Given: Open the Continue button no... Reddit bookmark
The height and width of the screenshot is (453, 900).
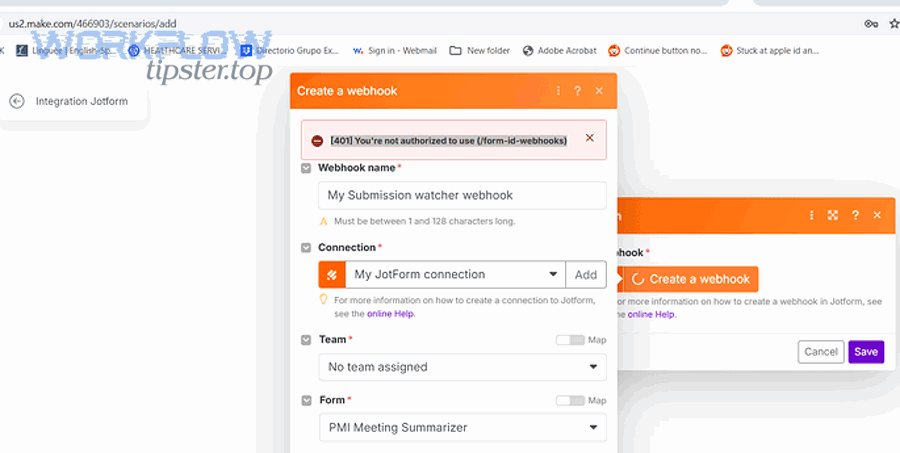Looking at the screenshot, I should tap(658, 51).
